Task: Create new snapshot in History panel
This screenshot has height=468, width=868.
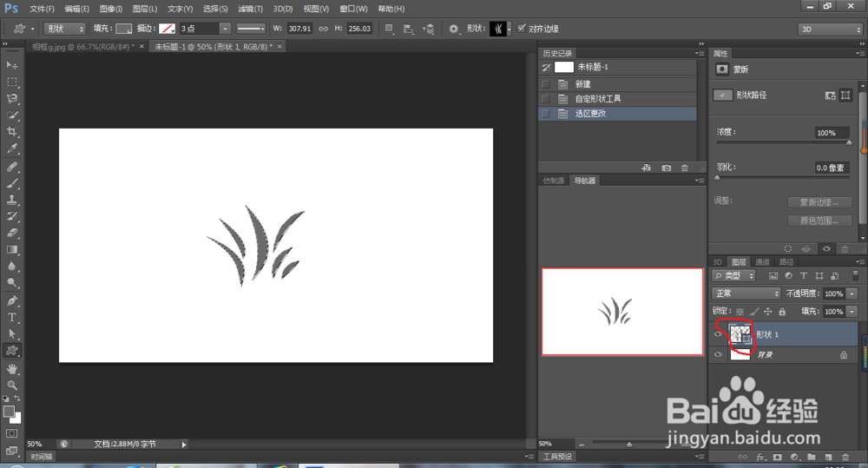Action: point(667,168)
